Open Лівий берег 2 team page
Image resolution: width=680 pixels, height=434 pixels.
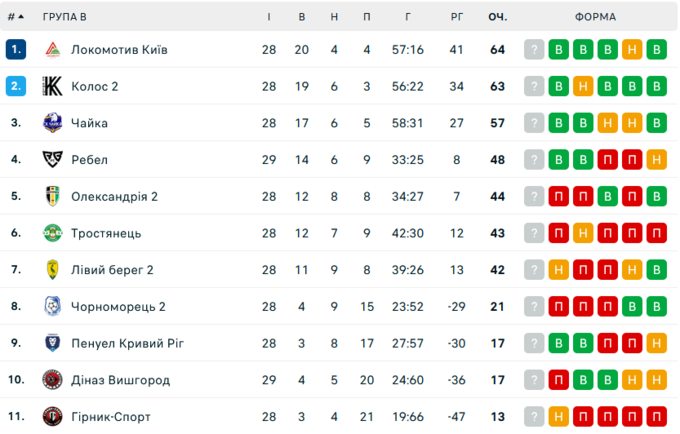tap(112, 270)
